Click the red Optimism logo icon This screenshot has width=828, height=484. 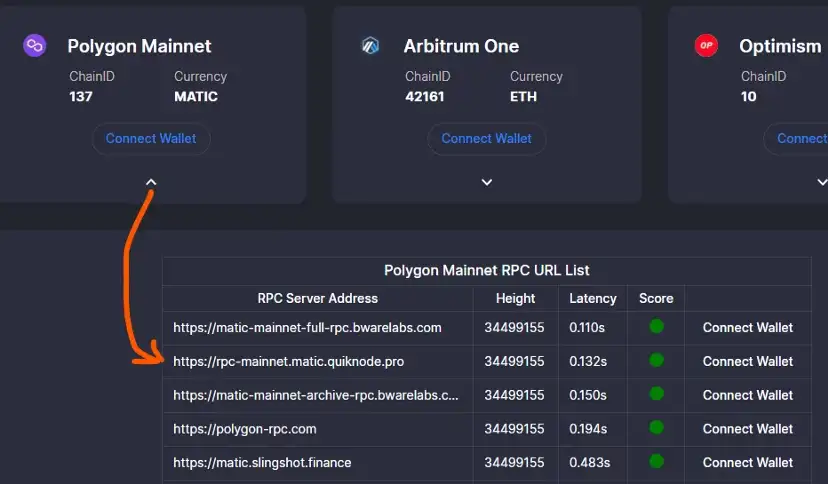point(706,45)
